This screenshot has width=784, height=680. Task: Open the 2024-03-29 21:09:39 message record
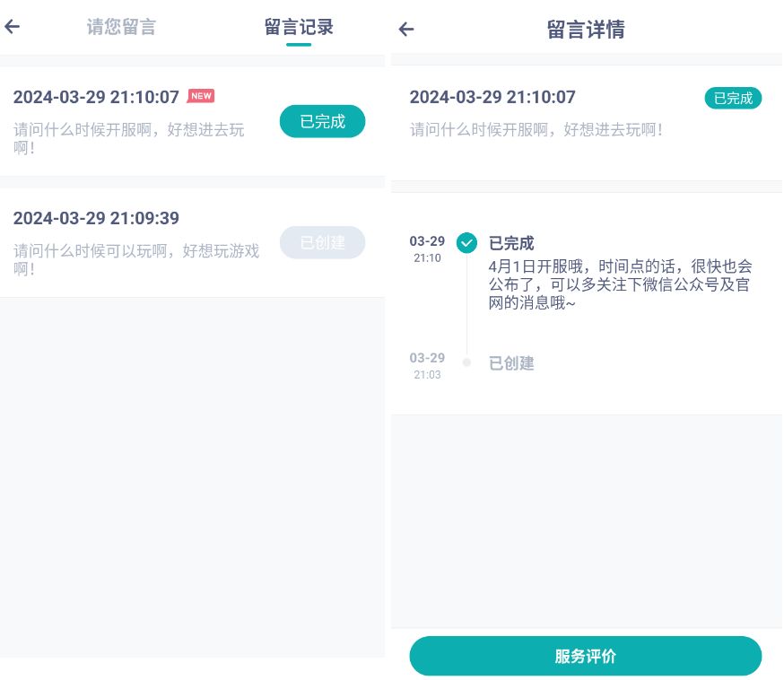[96, 218]
